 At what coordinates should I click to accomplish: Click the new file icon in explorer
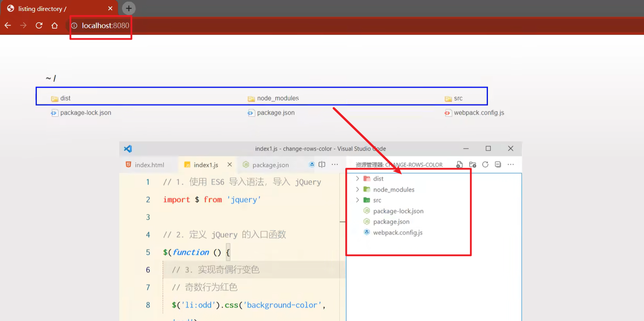pyautogui.click(x=459, y=165)
